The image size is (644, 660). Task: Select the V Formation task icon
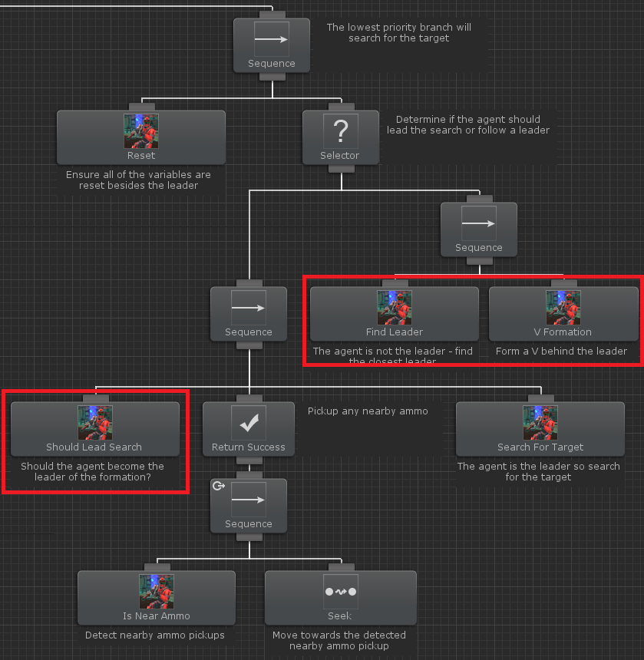(563, 307)
